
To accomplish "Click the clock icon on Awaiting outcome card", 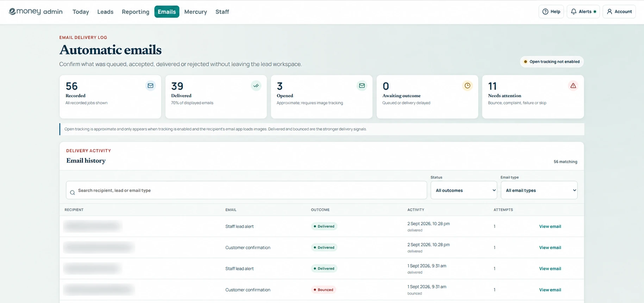I will pos(467,86).
